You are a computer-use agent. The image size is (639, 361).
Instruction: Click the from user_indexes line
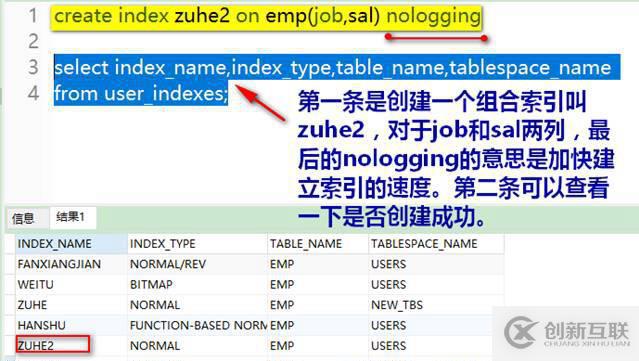(x=141, y=93)
